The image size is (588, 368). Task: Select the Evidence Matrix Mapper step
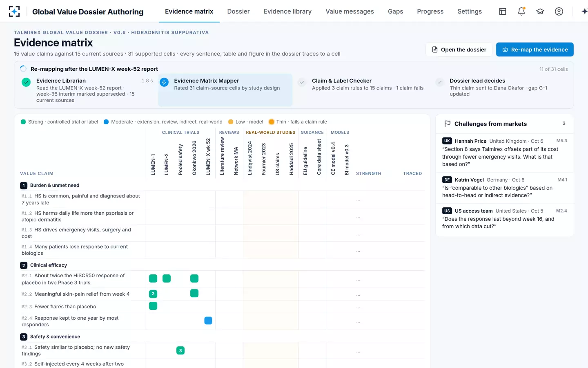pos(225,90)
